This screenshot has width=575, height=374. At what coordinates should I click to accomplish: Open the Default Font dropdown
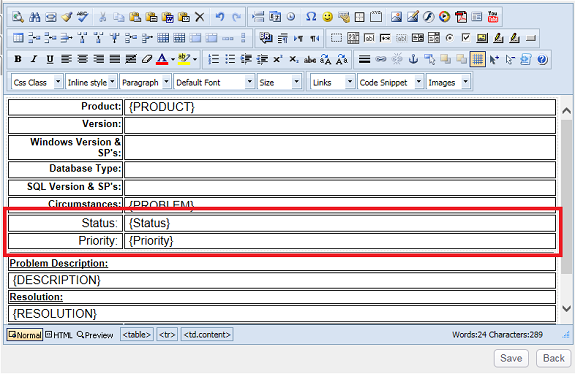point(214,82)
